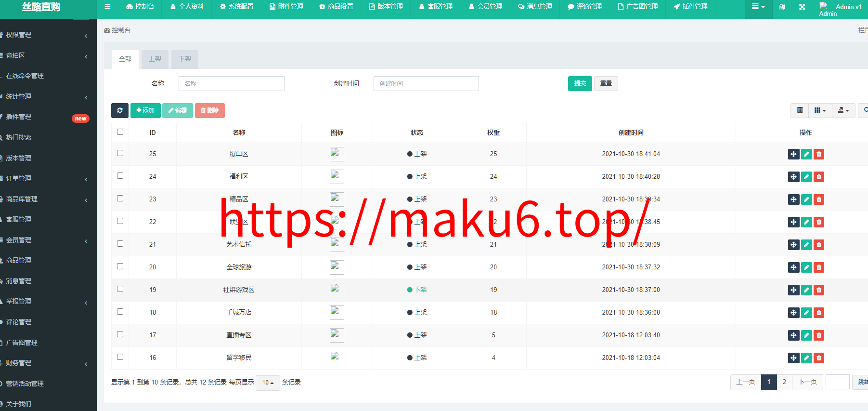Open the columns visibility dropdown
The height and width of the screenshot is (411, 868).
click(x=820, y=110)
